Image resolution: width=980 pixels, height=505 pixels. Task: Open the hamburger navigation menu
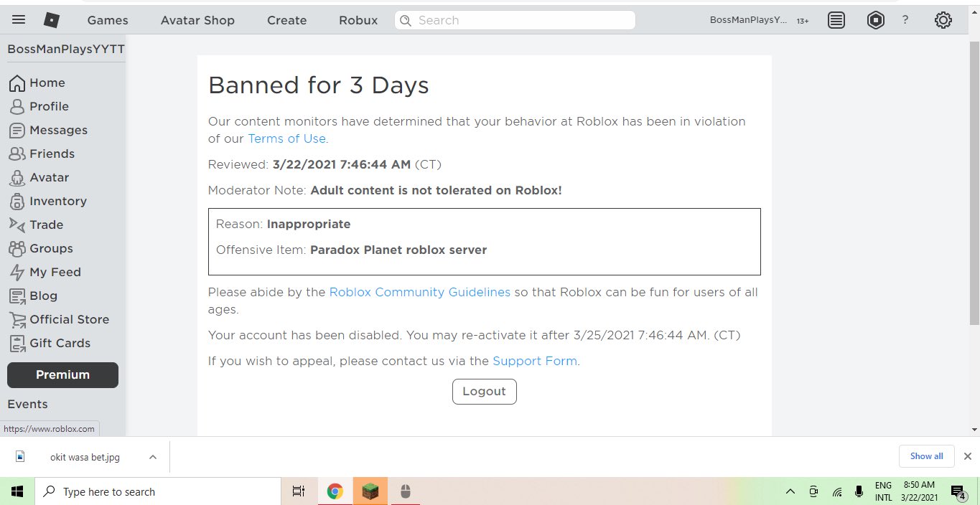(19, 20)
